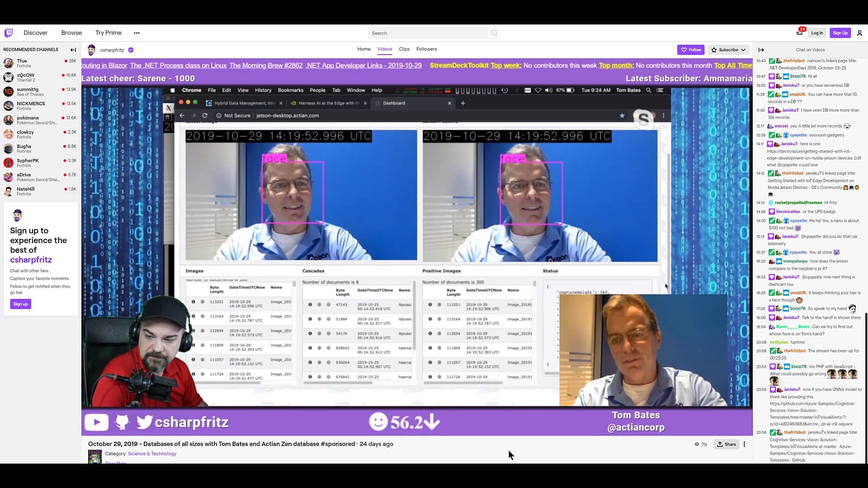Open the Twitch home logo
This screenshot has width=868, height=488.
point(9,33)
